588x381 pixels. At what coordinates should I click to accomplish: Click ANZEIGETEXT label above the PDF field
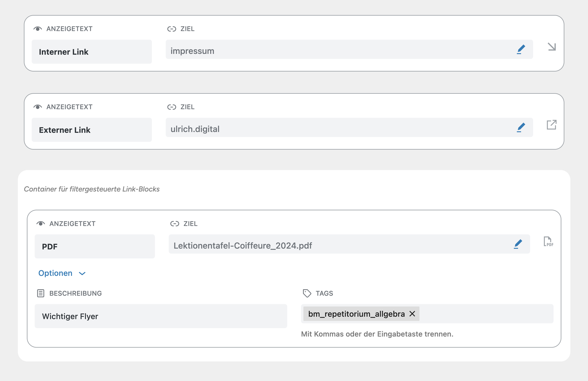(x=72, y=224)
